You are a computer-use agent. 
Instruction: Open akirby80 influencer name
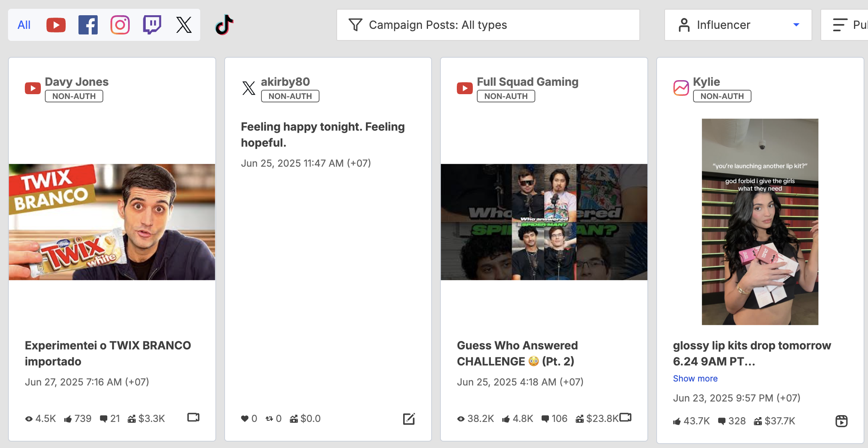[x=285, y=82]
